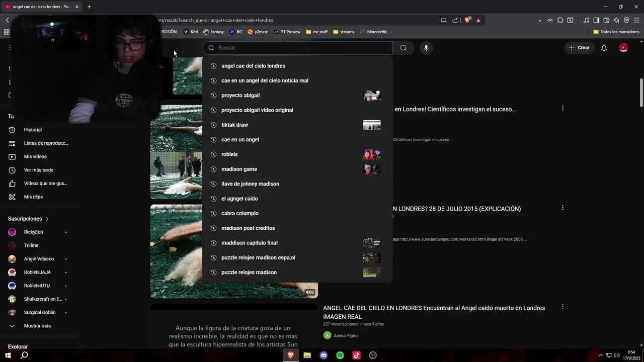Open the YT Preview bookmark
The height and width of the screenshot is (362, 644).
287,32
